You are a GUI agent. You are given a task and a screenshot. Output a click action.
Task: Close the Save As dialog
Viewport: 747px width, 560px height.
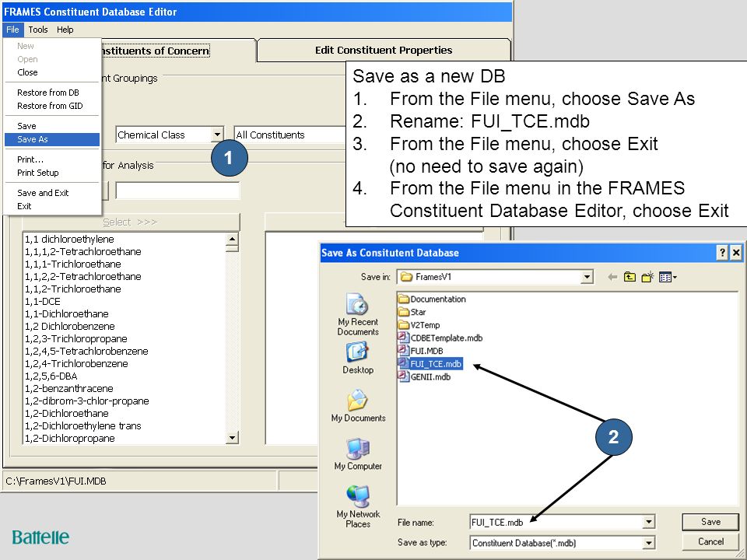pyautogui.click(x=736, y=252)
